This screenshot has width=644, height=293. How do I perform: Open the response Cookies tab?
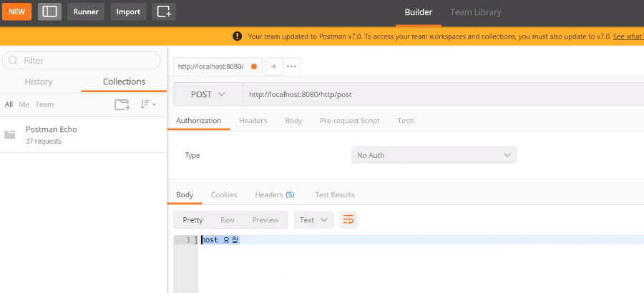point(224,195)
